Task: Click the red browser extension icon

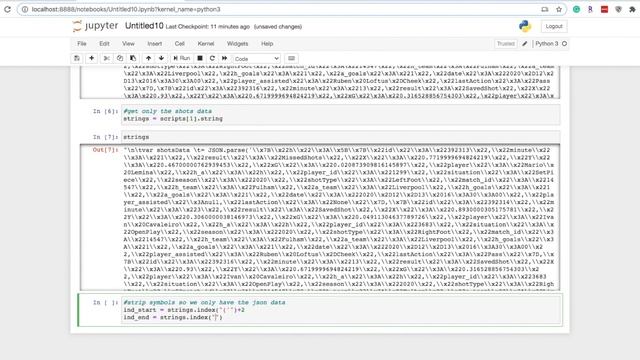Action: point(604,9)
